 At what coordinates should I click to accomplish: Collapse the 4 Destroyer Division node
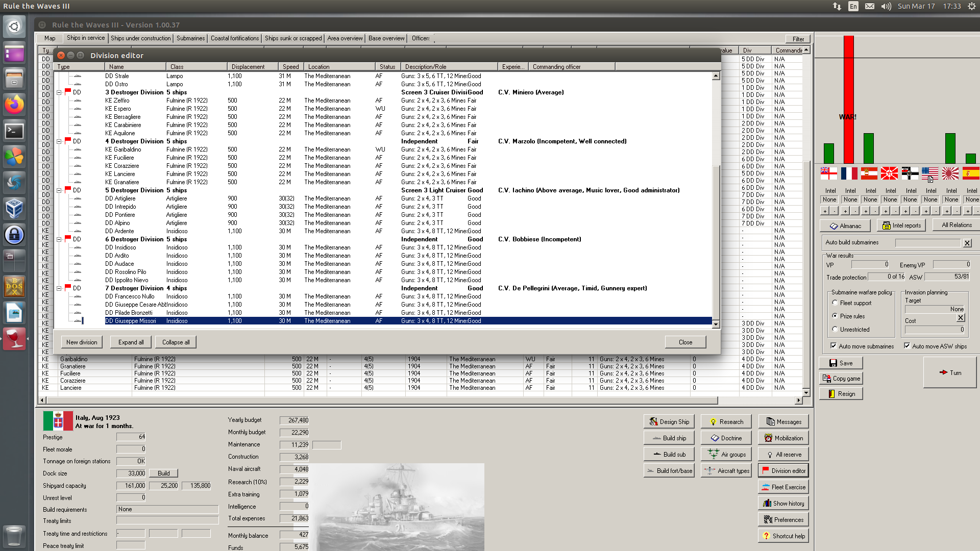click(59, 141)
